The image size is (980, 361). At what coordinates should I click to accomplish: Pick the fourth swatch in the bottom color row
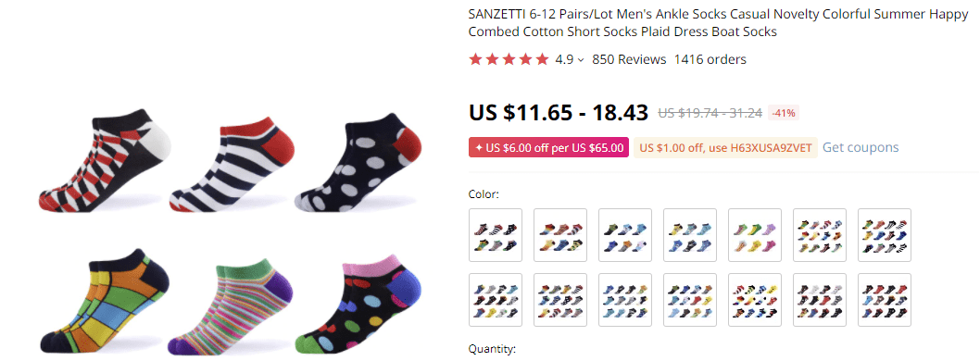691,300
